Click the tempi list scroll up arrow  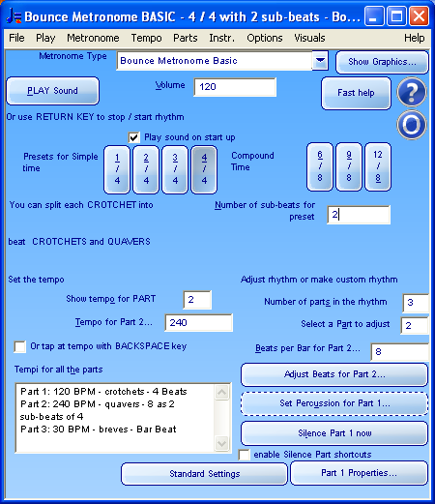(x=221, y=392)
